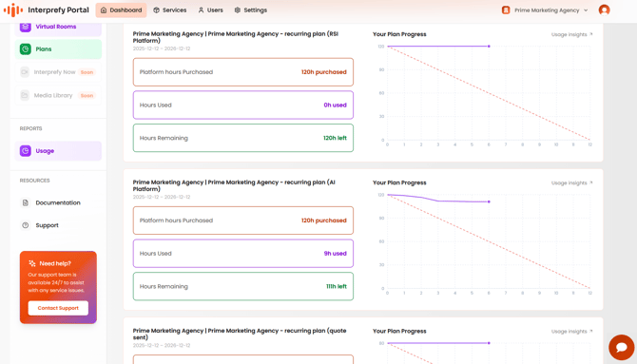Click the '0h used' value
Screen dimensions: 637x364
[x=336, y=105]
